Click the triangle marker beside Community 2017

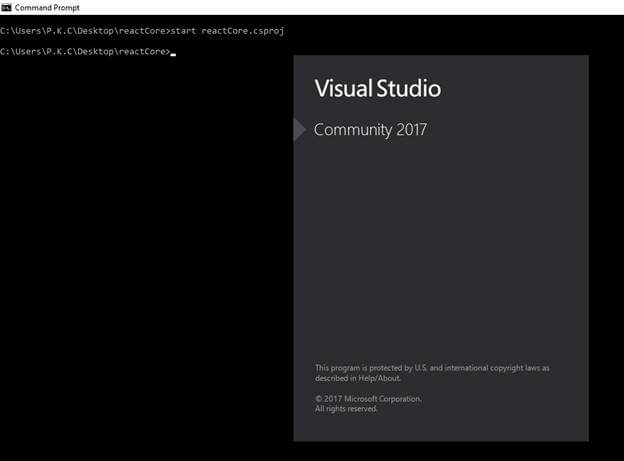pyautogui.click(x=299, y=129)
